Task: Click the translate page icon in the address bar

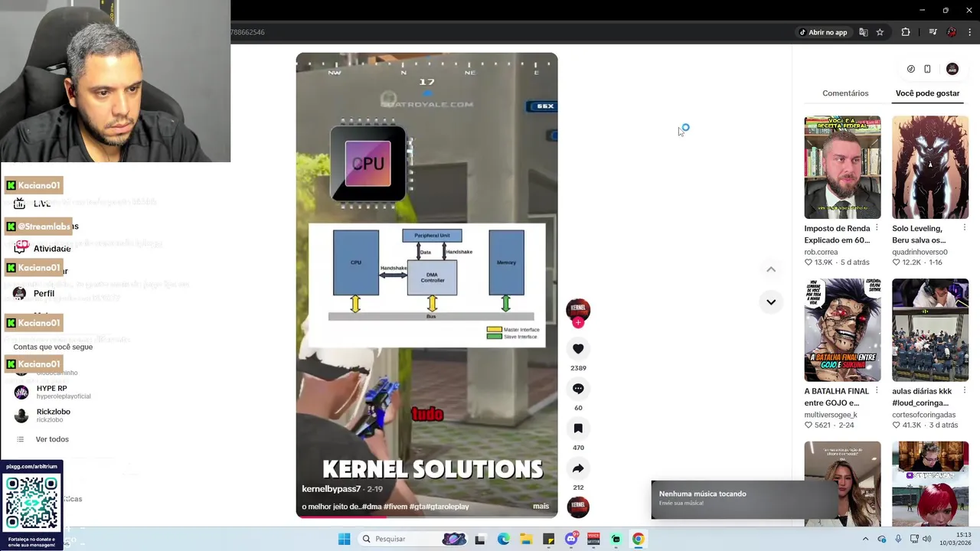Action: tap(864, 32)
